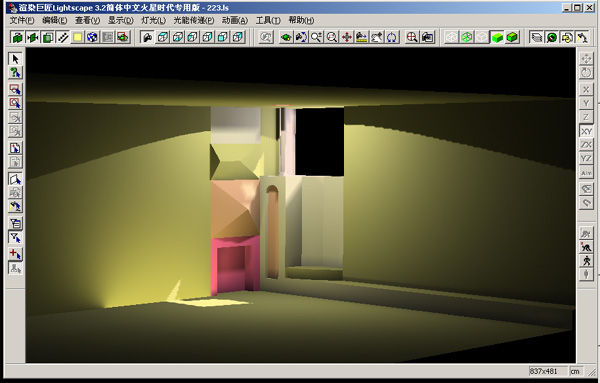The height and width of the screenshot is (383, 600).
Task: Click View Extents crosshair magnifier
Action: (x=412, y=37)
